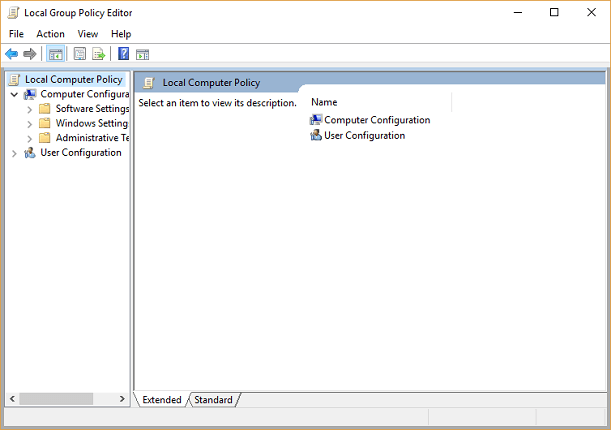The width and height of the screenshot is (611, 430).
Task: Click the scroll icon beside Local Computer Policy in tree
Action: [14, 79]
